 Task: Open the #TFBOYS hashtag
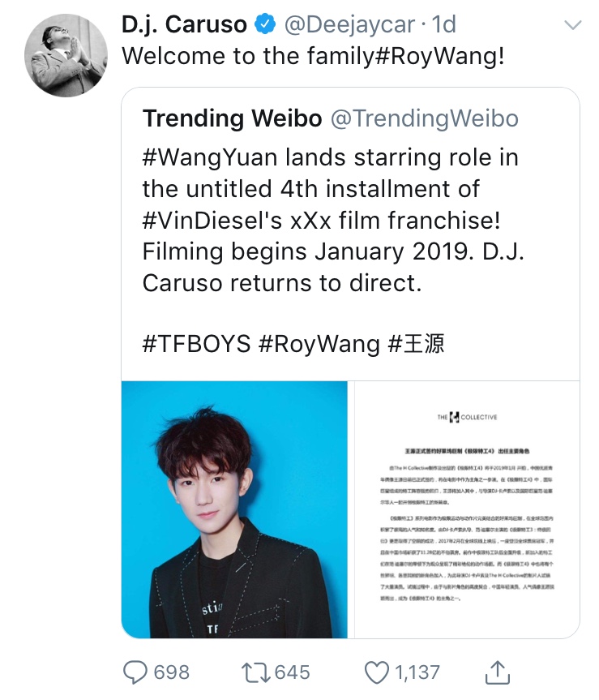click(x=196, y=344)
